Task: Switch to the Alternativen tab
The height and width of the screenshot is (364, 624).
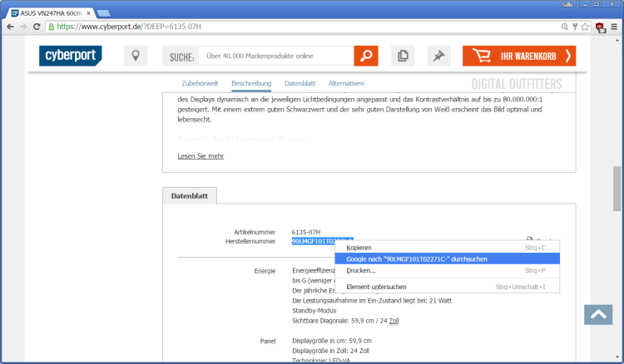Action: tap(346, 84)
